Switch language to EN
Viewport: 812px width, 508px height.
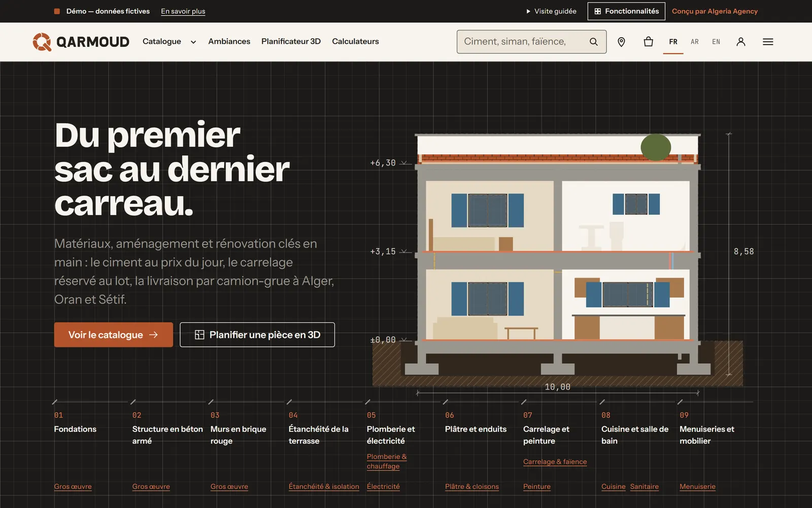pyautogui.click(x=716, y=42)
